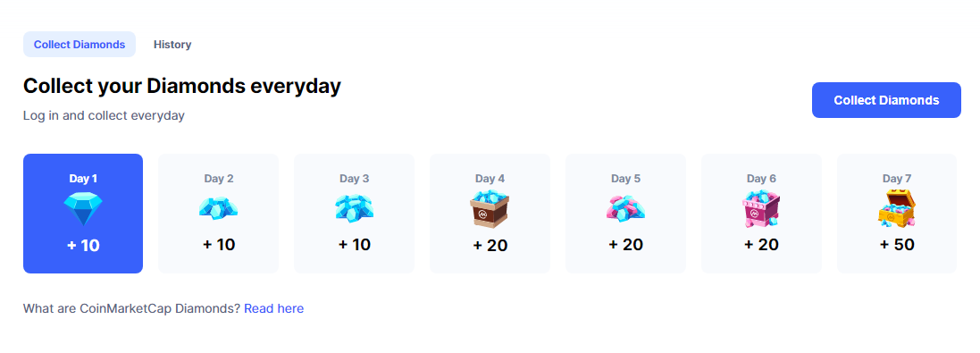Select the Day 4 label
980x353 pixels.
coord(490,179)
